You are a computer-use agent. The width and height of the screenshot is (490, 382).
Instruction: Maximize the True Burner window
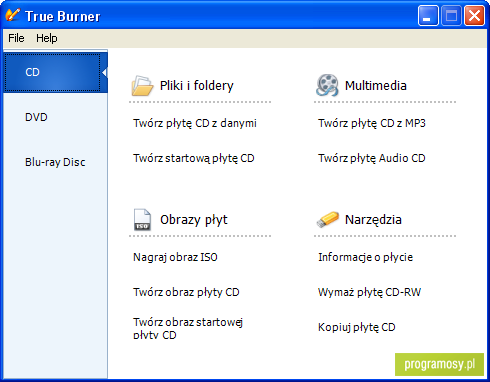click(x=451, y=16)
